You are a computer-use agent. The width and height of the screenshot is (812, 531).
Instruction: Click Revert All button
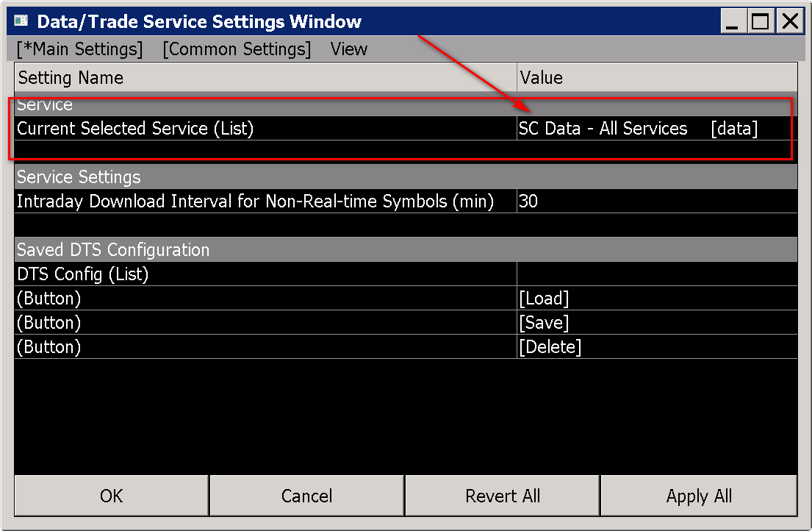coord(503,496)
